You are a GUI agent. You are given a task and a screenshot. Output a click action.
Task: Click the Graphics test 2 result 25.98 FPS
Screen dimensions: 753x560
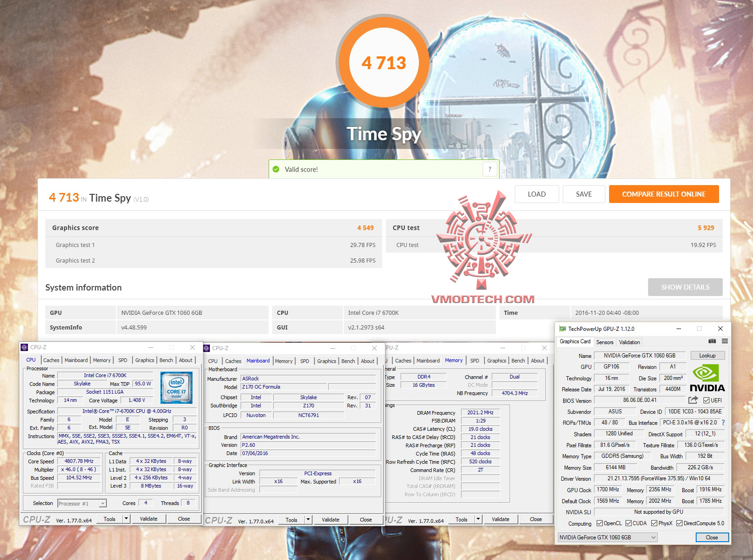coord(363,261)
